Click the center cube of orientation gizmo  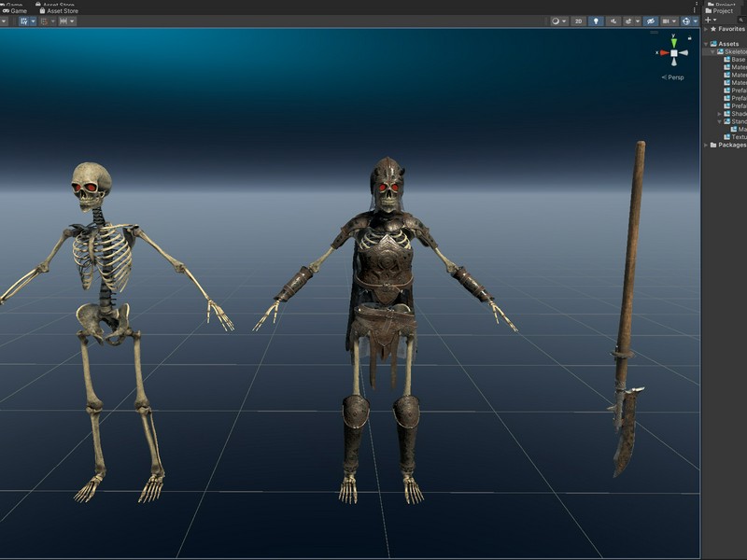(x=673, y=53)
